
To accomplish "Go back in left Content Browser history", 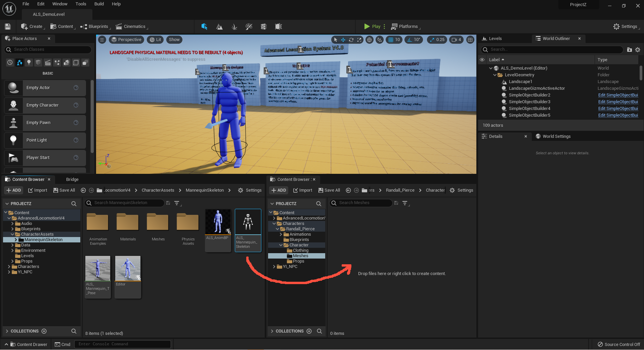I will pos(83,190).
